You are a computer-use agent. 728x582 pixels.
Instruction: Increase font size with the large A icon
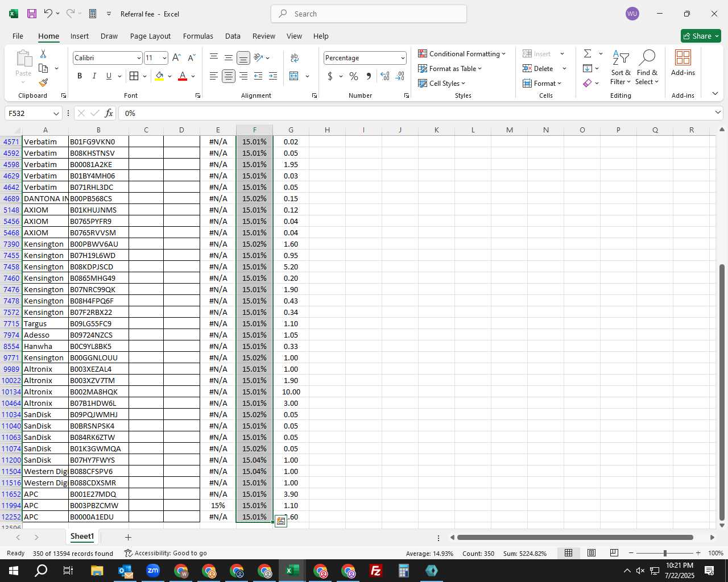pos(176,58)
